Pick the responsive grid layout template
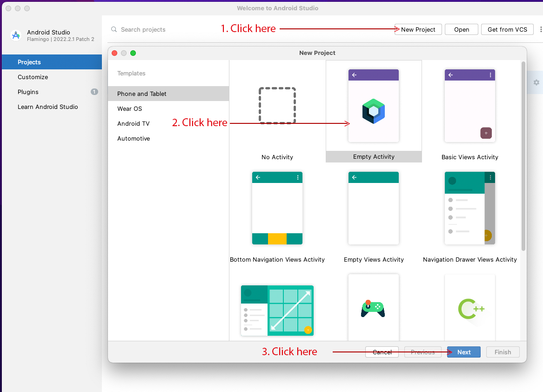The height and width of the screenshot is (392, 543). 277,310
